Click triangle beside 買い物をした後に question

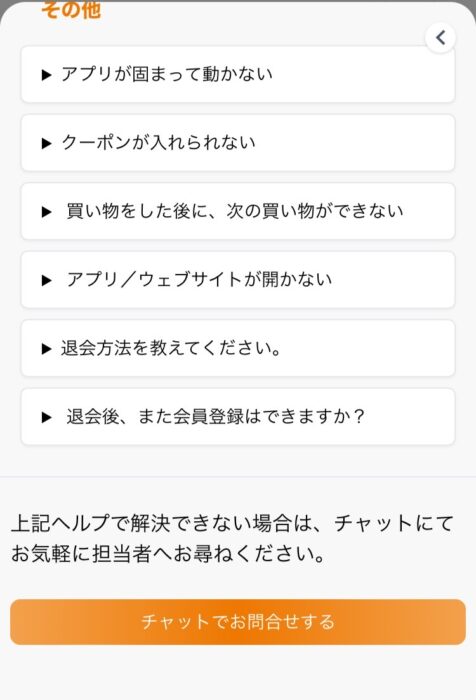coord(46,212)
